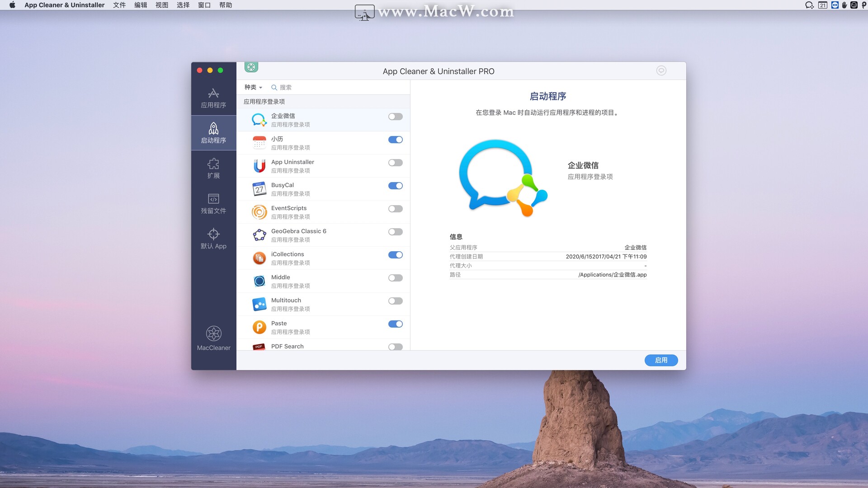Click the large 企业微信 preview icon
Image resolution: width=868 pixels, height=488 pixels.
(x=503, y=178)
